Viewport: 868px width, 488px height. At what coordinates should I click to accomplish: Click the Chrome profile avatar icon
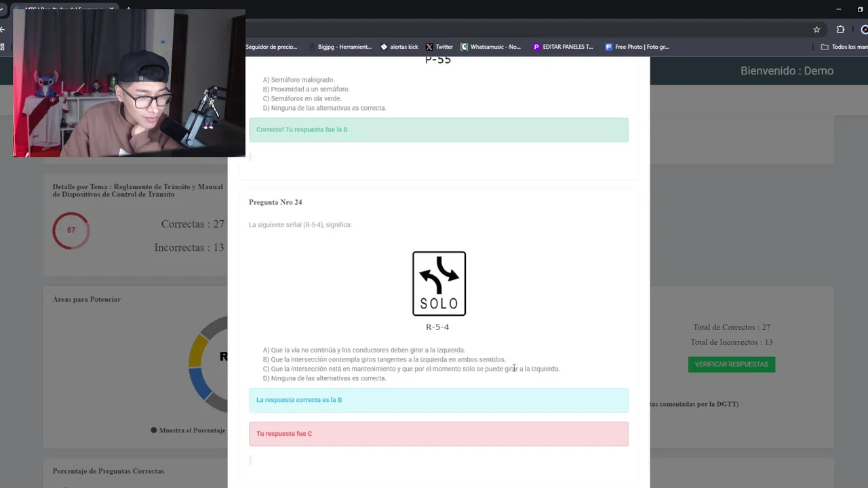(x=865, y=29)
